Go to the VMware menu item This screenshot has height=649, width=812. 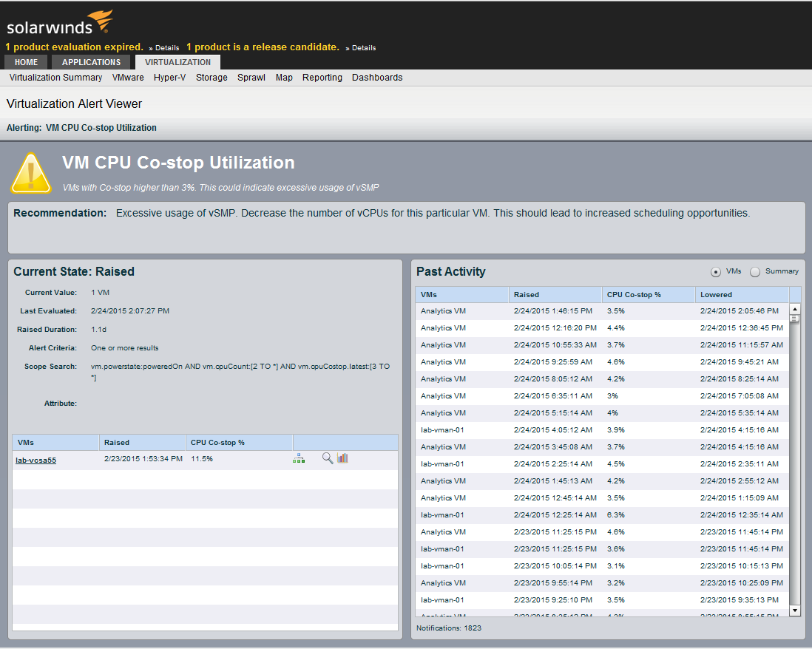(128, 78)
